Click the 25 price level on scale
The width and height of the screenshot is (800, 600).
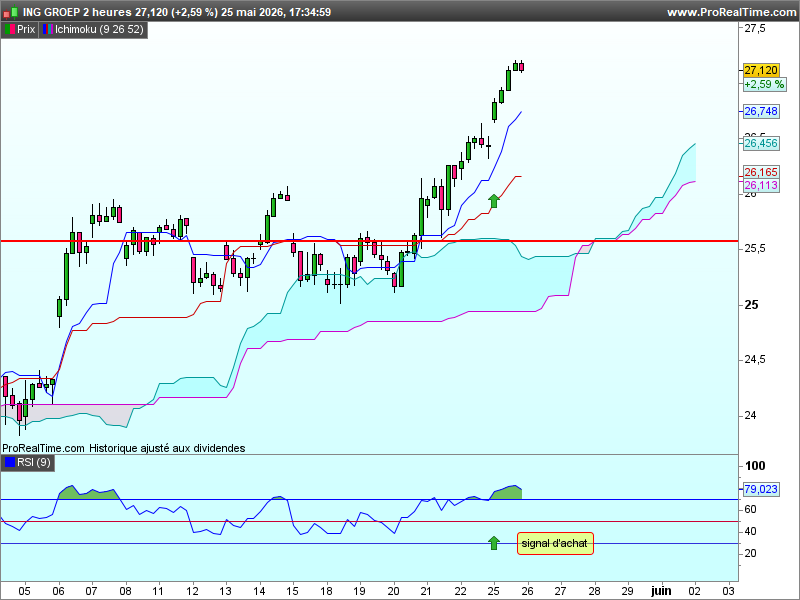[x=751, y=305]
